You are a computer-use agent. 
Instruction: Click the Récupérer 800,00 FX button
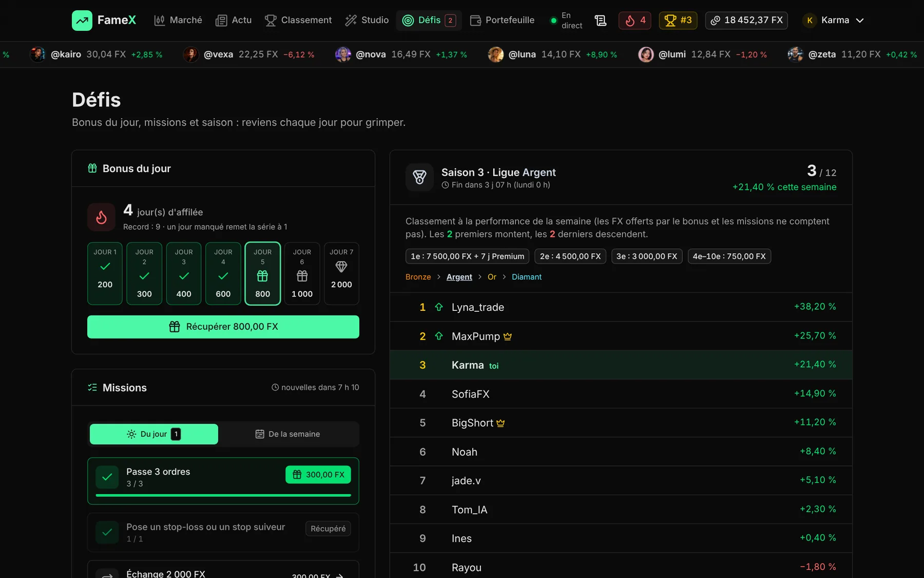[223, 327]
